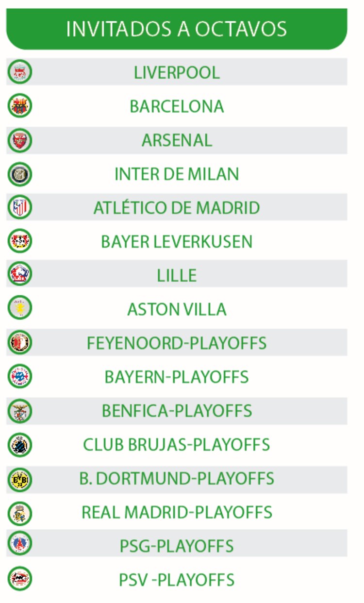Click the REAL MADRID-PLAYOFFS text
This screenshot has width=364, height=603.
pos(177,512)
